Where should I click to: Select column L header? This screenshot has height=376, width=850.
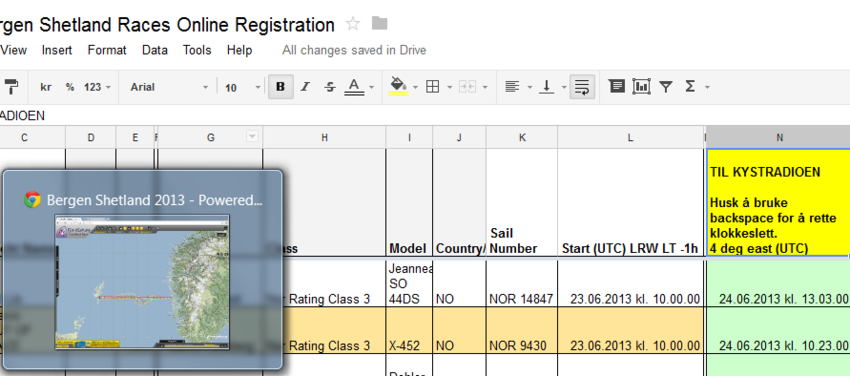630,138
